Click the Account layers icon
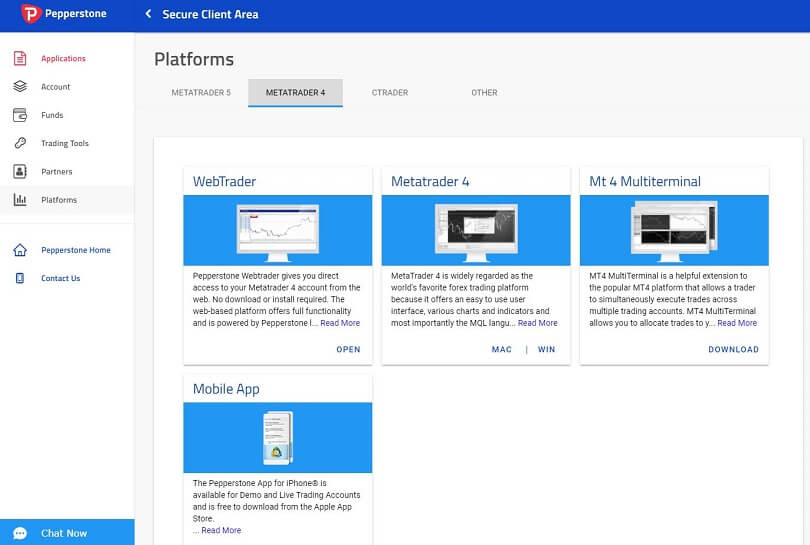Image resolution: width=810 pixels, height=545 pixels. (20, 86)
